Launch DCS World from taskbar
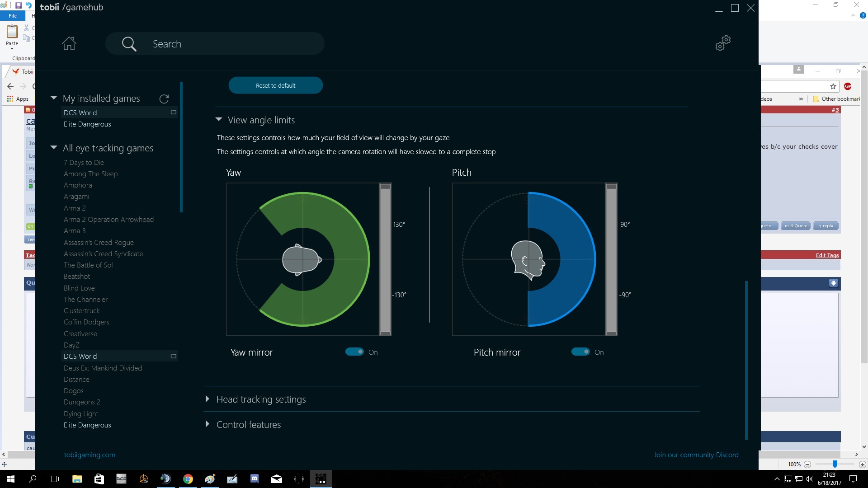This screenshot has height=488, width=868. click(121, 479)
